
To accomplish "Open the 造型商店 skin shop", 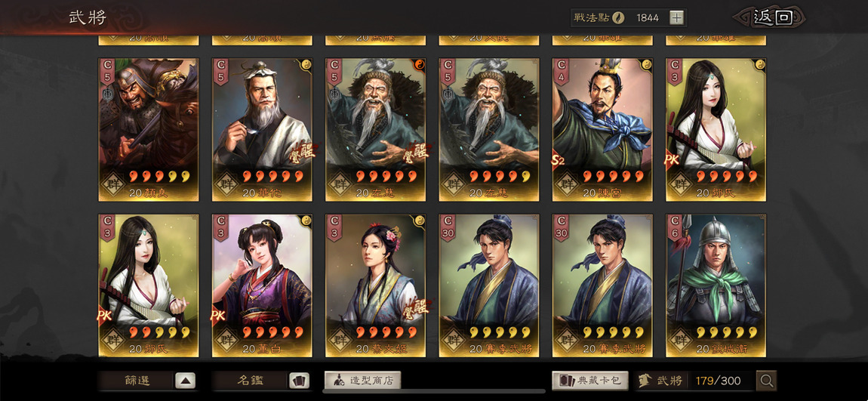I will 362,381.
